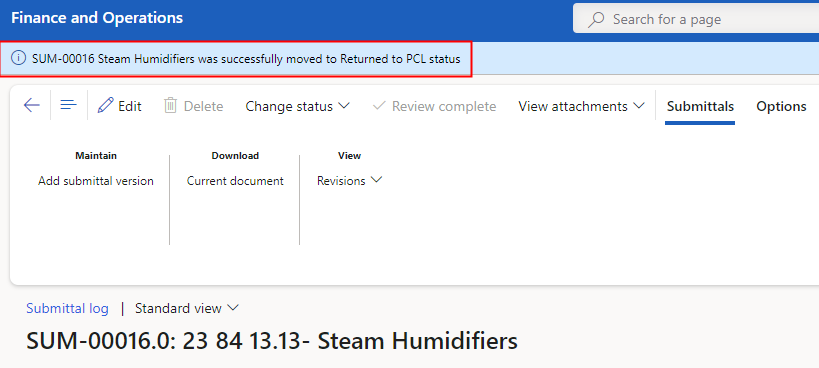Open the Submittal log link
This screenshot has height=368, width=819.
67,308
